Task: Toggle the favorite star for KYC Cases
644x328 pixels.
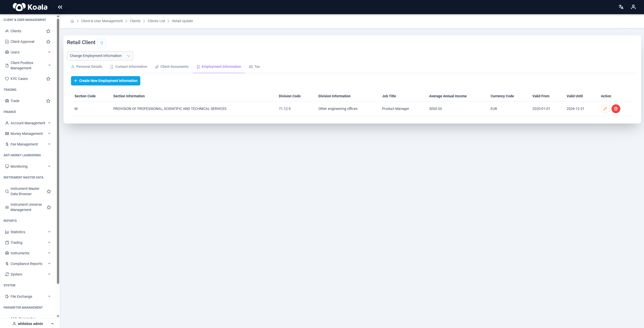Action: point(48,79)
